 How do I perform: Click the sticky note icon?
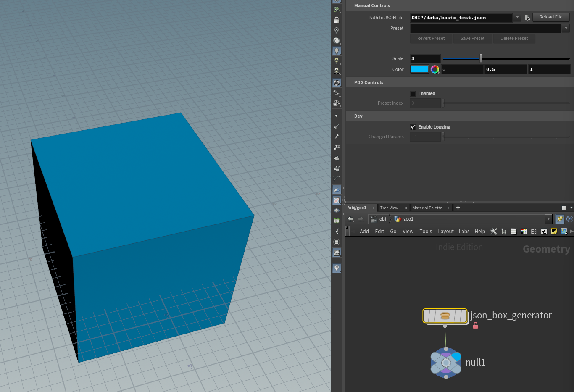pyautogui.click(x=554, y=232)
